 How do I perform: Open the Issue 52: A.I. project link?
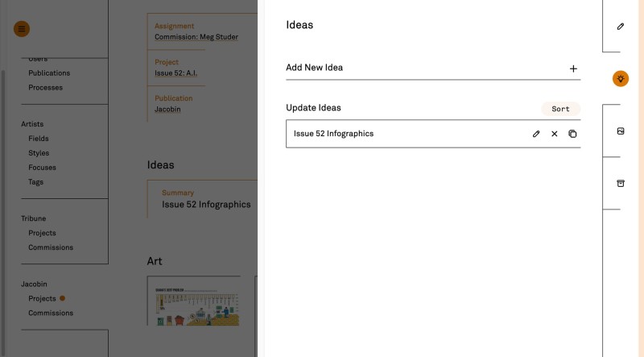pyautogui.click(x=175, y=73)
